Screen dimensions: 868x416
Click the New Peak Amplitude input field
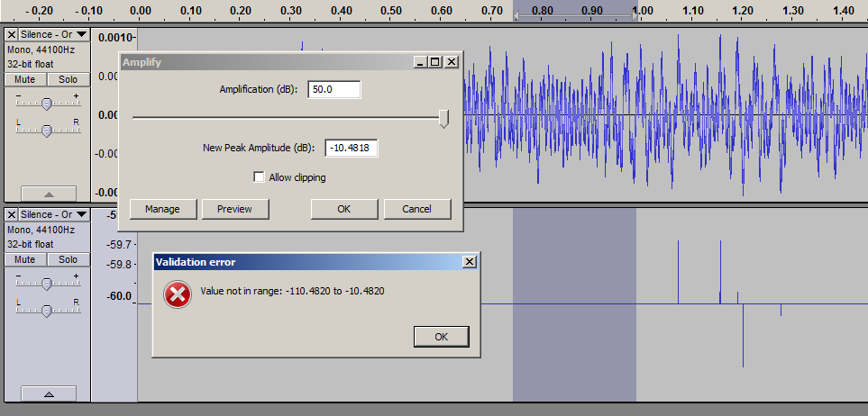(x=351, y=148)
